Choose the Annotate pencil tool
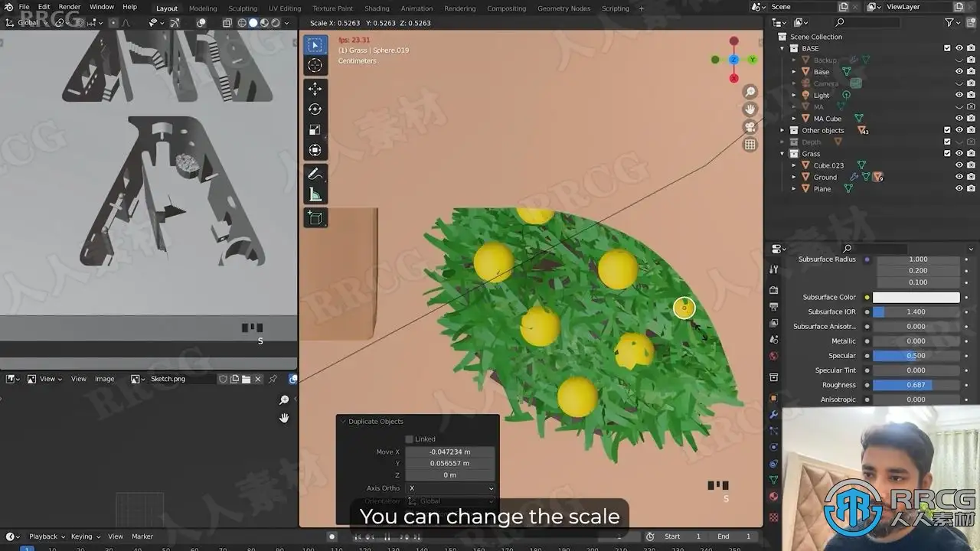 coord(315,174)
